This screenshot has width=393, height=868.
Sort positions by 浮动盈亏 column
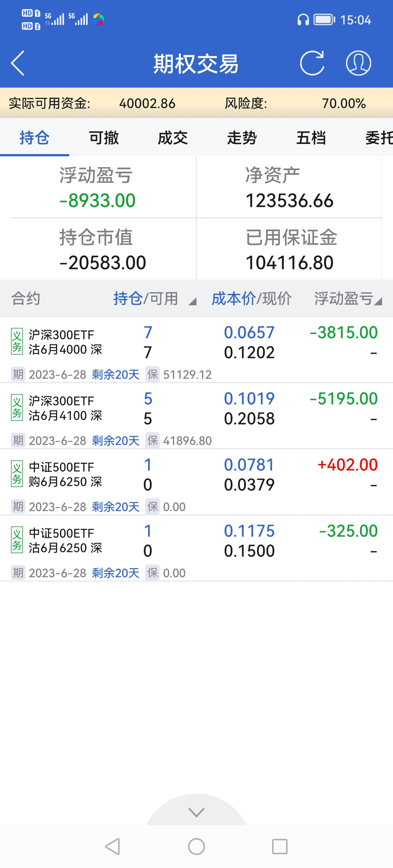(348, 299)
